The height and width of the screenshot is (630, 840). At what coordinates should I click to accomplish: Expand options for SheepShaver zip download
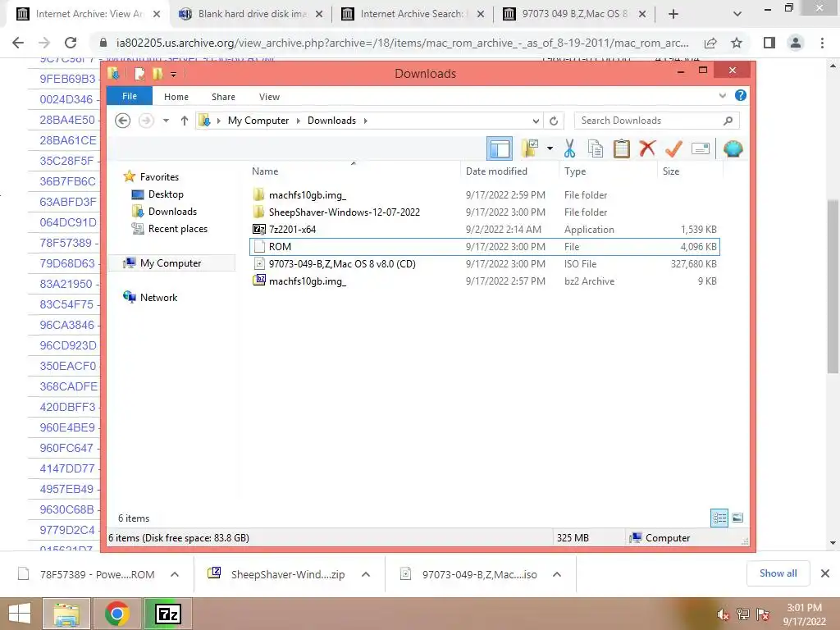click(366, 574)
